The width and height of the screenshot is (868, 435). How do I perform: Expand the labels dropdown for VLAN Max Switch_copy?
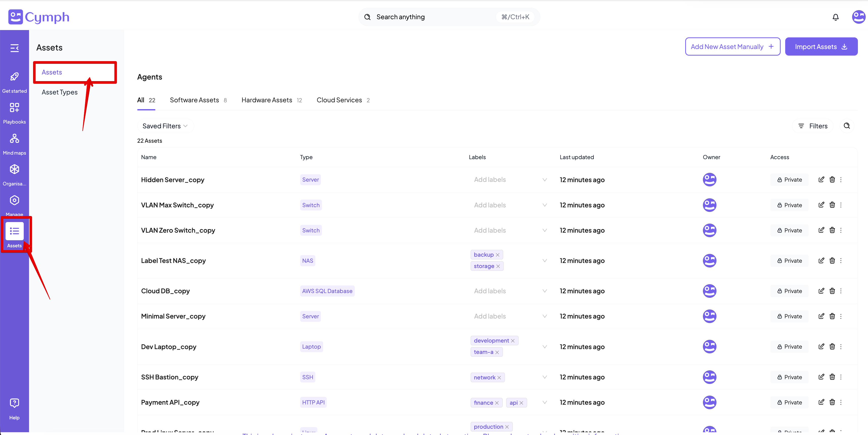(545, 205)
